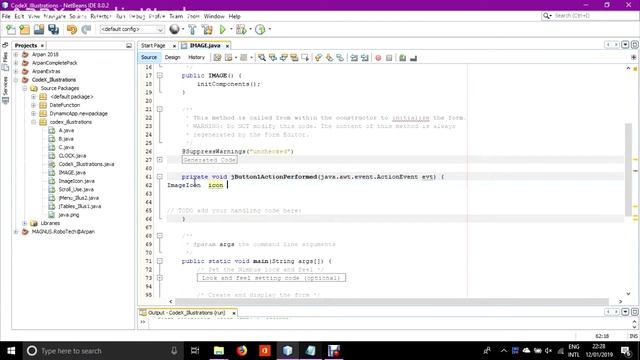Click the Stop Macro Recording icon
Image resolution: width=640 pixels, height=360 pixels.
click(x=389, y=58)
